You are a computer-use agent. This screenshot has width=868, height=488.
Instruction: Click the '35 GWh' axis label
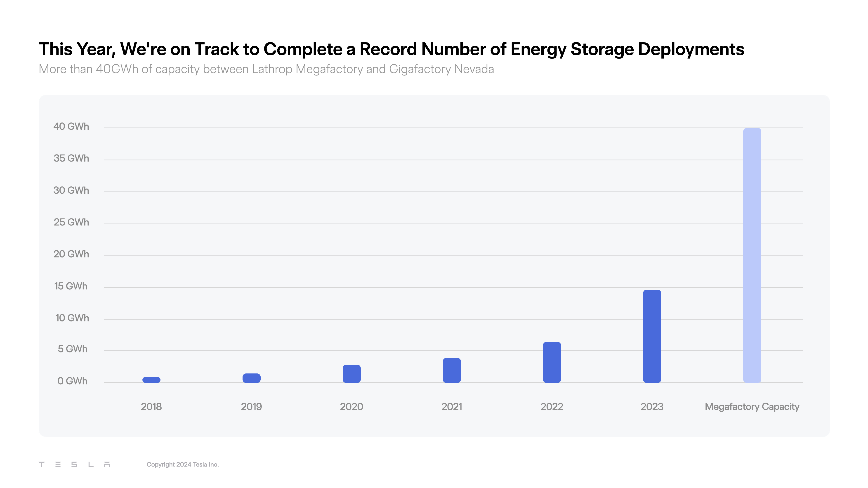[71, 158]
